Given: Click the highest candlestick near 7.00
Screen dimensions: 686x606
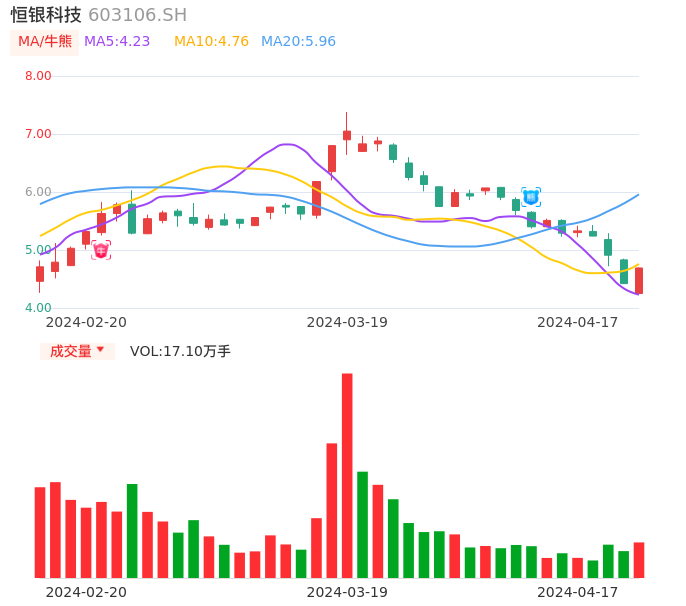Looking at the screenshot, I should (x=347, y=133).
